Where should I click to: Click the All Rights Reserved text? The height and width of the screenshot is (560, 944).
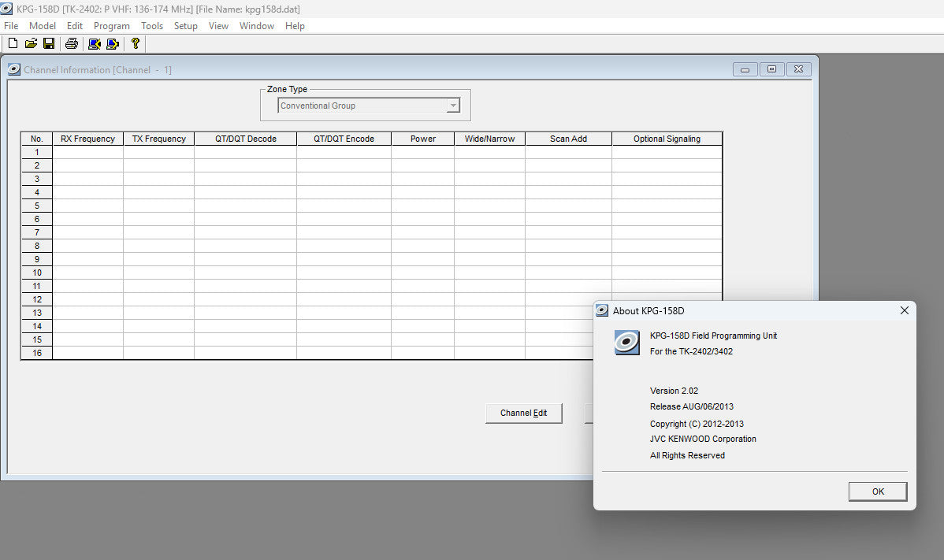pos(687,455)
